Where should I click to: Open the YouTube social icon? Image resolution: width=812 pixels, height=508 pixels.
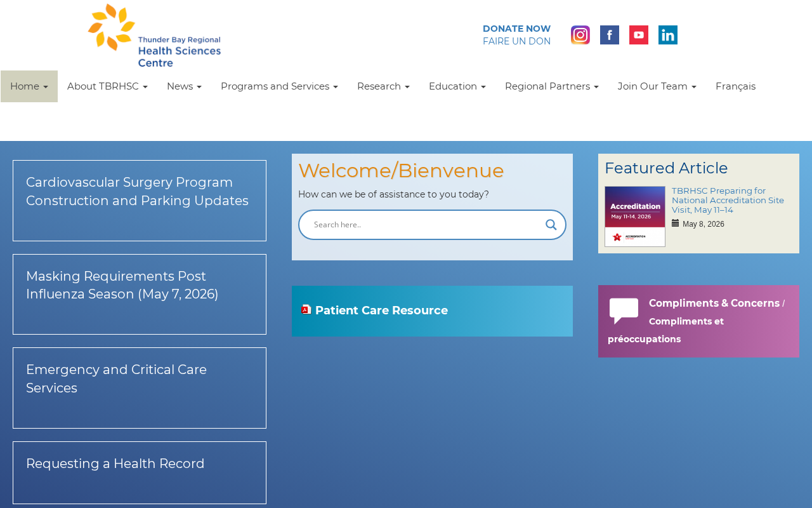tap(639, 35)
